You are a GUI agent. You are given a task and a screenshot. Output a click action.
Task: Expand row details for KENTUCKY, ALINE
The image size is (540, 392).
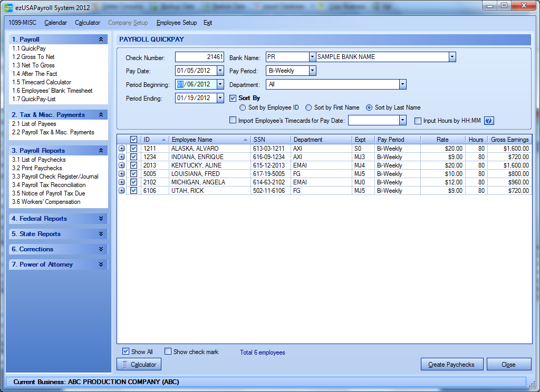tap(122, 165)
